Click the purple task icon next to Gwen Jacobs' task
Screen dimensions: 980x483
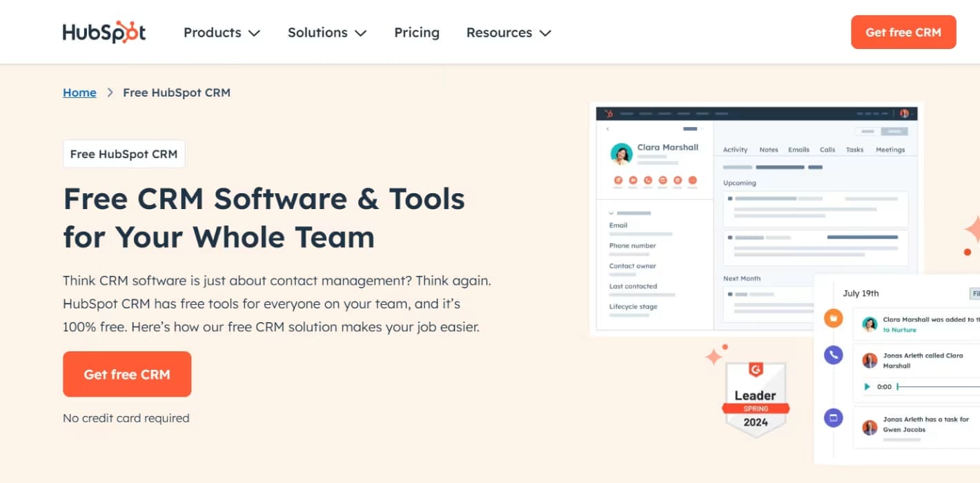(x=833, y=417)
